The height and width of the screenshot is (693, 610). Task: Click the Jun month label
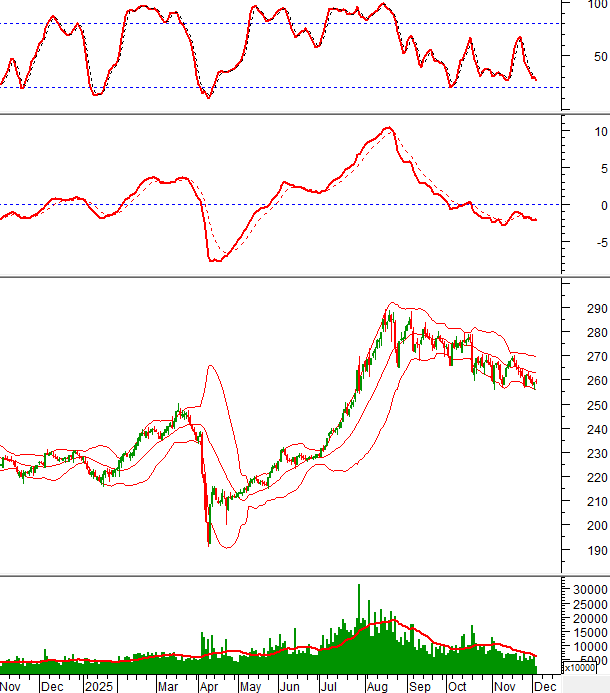tap(289, 687)
